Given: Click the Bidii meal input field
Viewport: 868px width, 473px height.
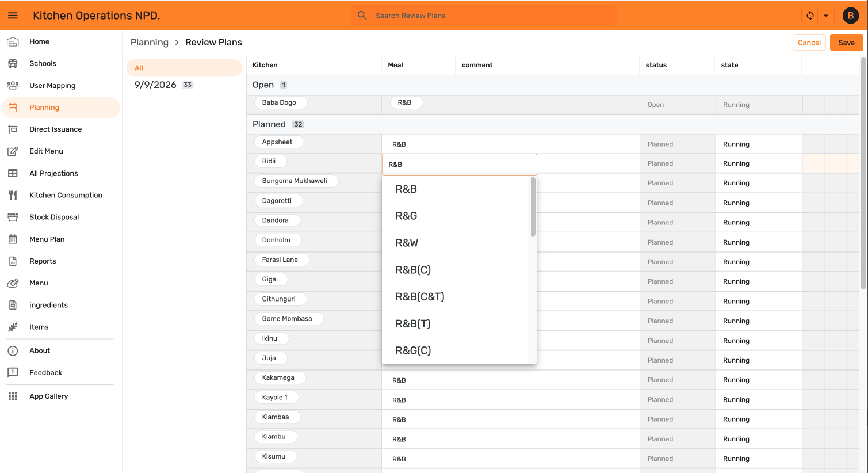Looking at the screenshot, I should (460, 165).
